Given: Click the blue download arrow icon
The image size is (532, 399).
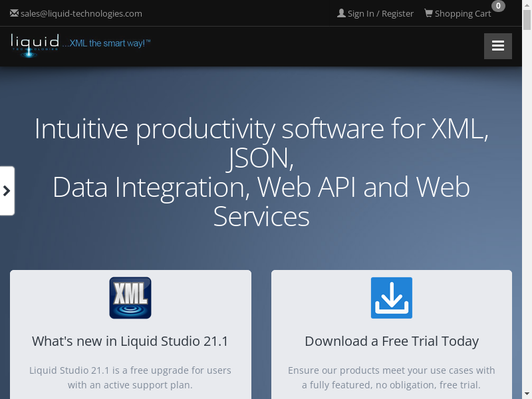Looking at the screenshot, I should [x=392, y=298].
